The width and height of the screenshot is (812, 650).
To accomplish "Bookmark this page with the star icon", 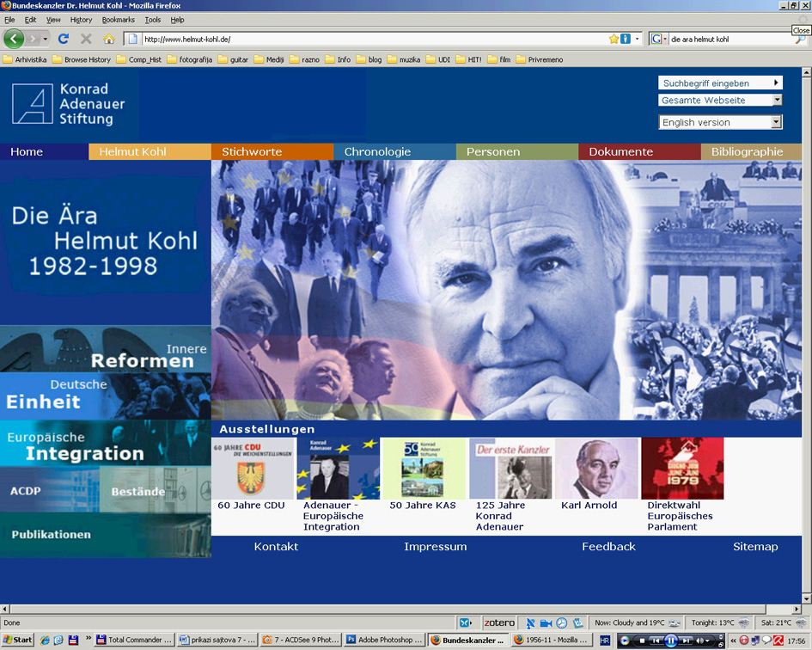I will [614, 39].
